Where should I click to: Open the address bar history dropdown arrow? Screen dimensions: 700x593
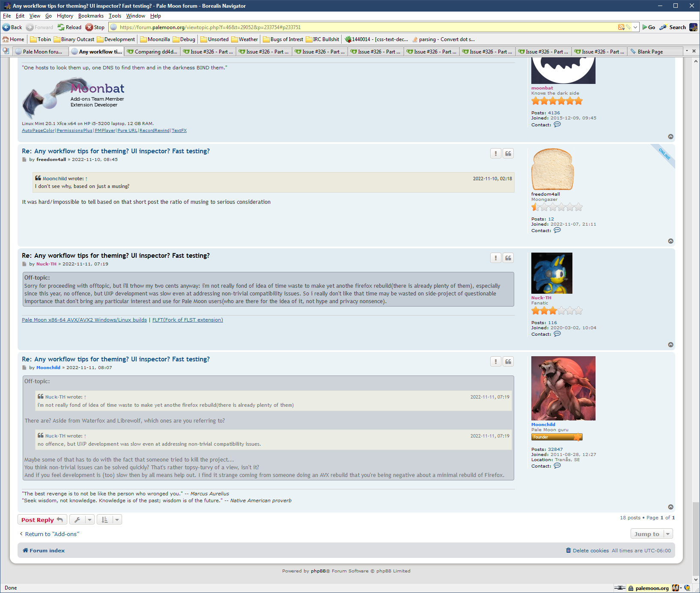635,27
